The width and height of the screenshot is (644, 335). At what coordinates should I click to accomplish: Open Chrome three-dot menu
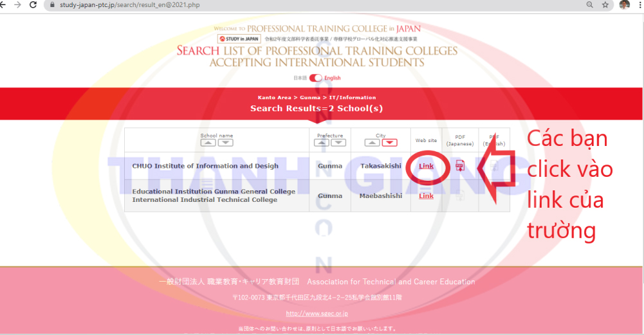(639, 5)
